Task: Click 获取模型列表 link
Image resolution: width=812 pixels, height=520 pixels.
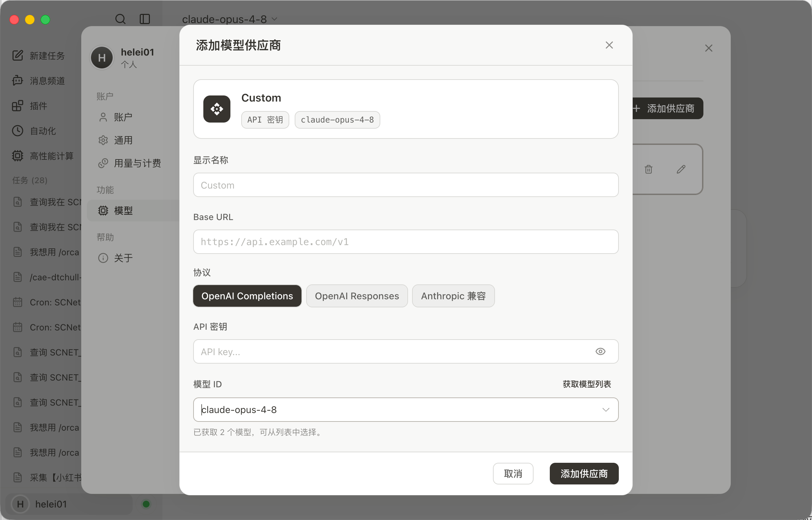Action: (x=587, y=384)
